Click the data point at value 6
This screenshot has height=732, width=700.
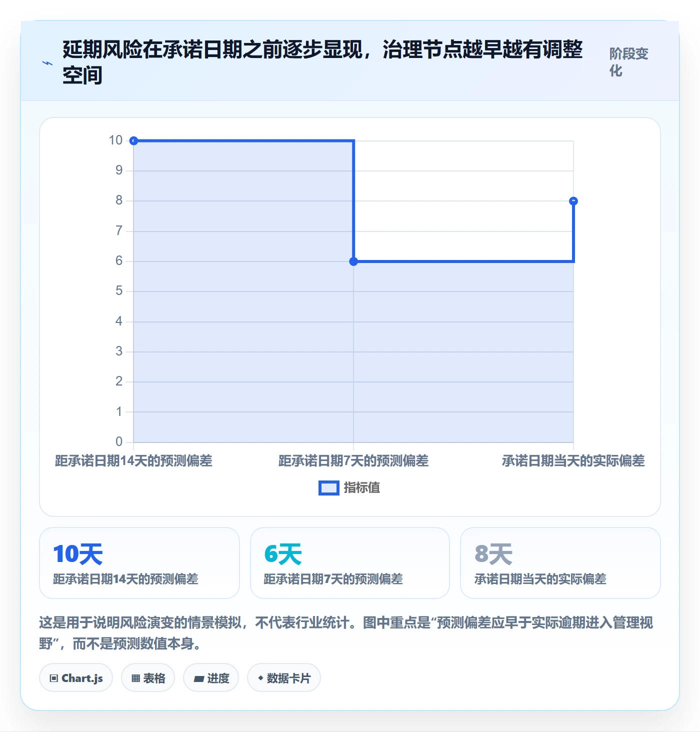click(x=353, y=261)
